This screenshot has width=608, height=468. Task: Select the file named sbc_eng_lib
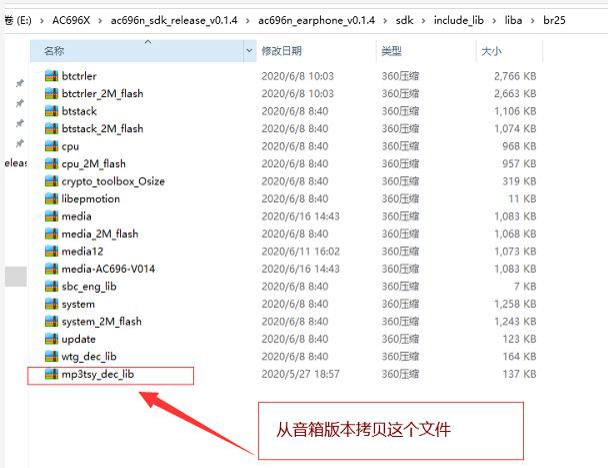89,287
